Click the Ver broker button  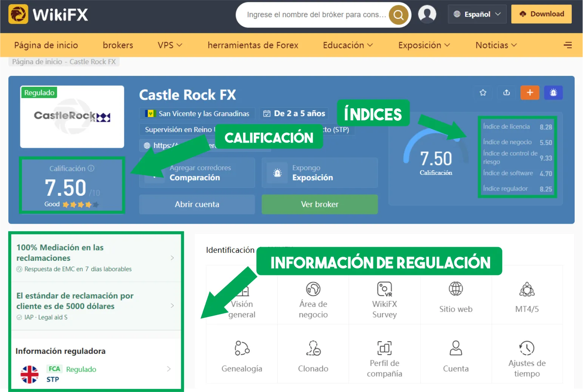pos(319,204)
